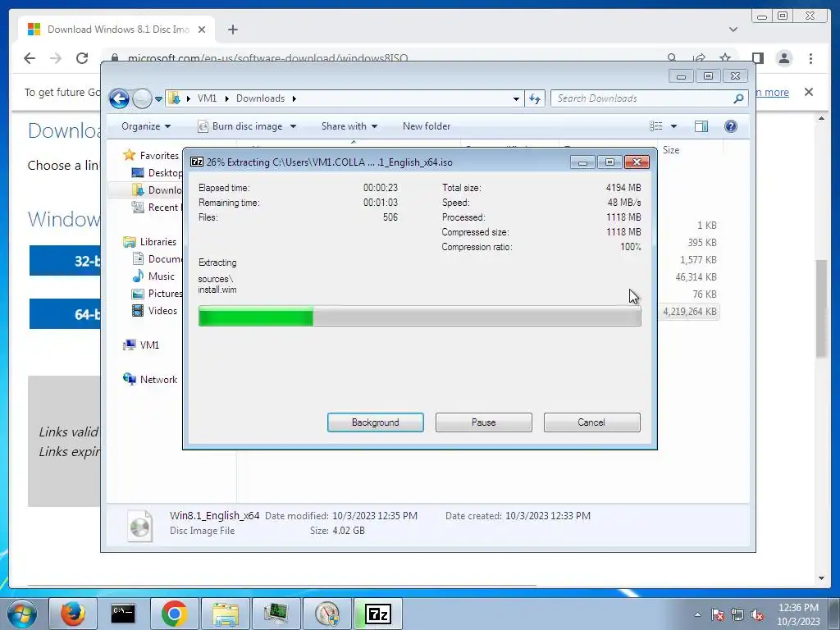
Task: Reload the Microsoft download page
Action: coord(81,58)
